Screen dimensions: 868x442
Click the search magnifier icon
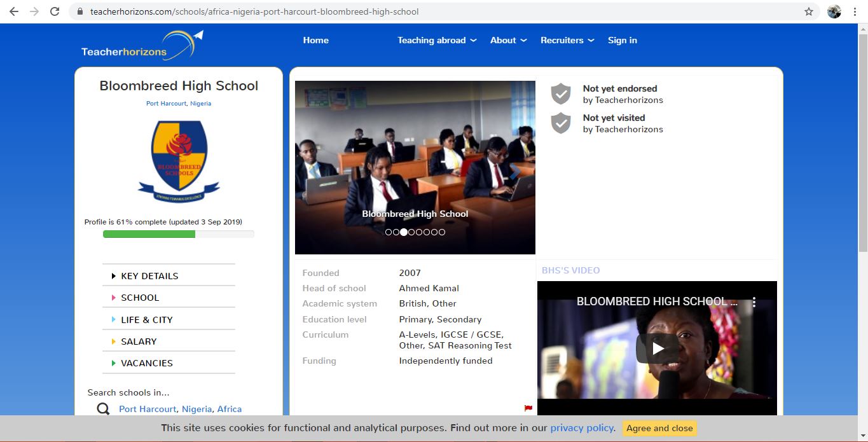pyautogui.click(x=103, y=409)
